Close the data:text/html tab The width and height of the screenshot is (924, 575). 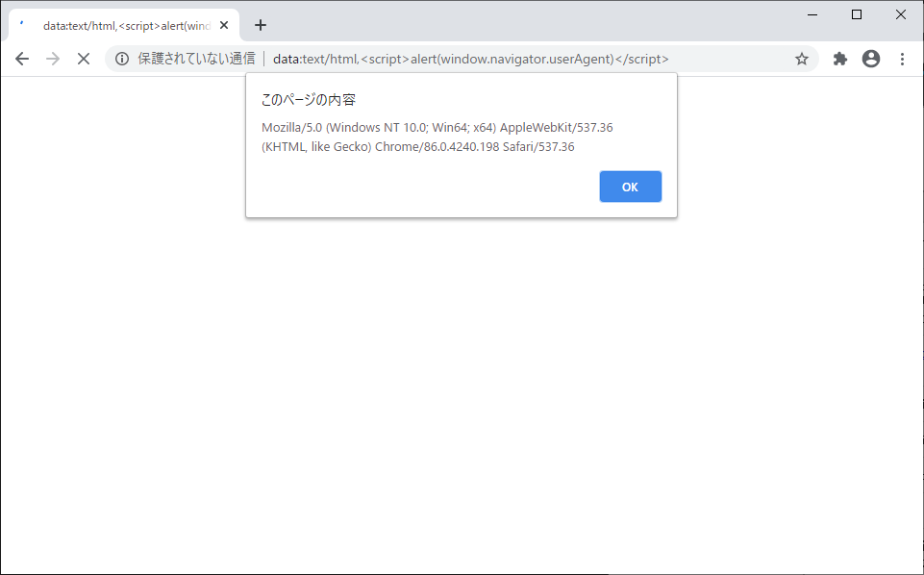224,25
